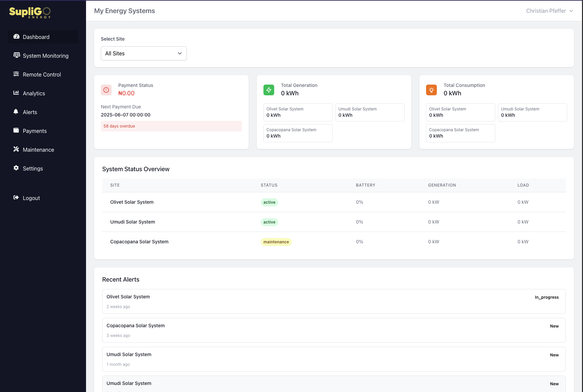The width and height of the screenshot is (583, 392).
Task: Select Umudi Solar System consumption card
Action: click(x=533, y=112)
